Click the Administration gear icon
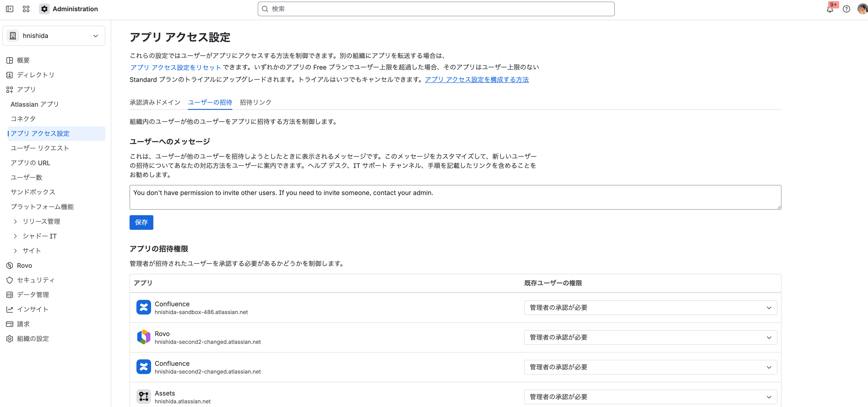The width and height of the screenshot is (868, 407). [44, 9]
